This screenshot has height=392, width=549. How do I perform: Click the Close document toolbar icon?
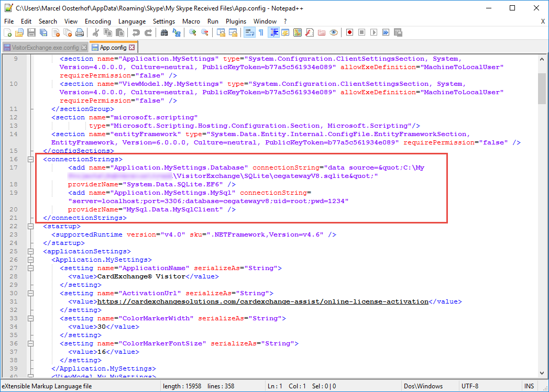coord(56,33)
